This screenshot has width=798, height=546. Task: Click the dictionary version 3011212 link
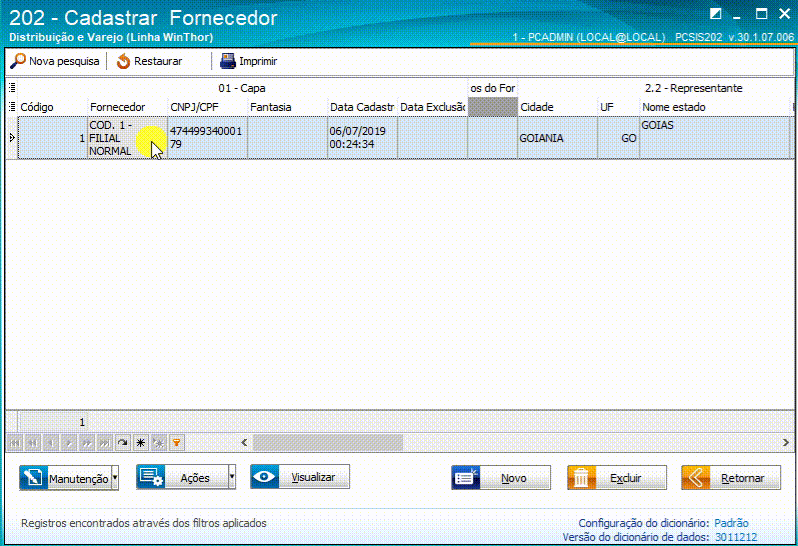736,537
